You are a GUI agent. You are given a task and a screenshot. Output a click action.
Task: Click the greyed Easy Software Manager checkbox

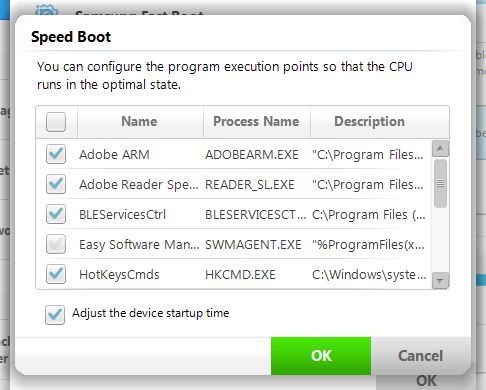coord(56,244)
